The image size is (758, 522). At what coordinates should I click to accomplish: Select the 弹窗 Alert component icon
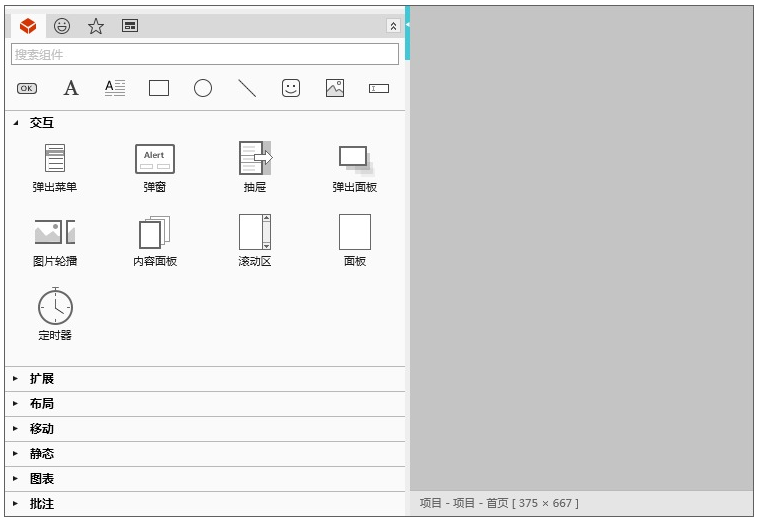pyautogui.click(x=155, y=159)
